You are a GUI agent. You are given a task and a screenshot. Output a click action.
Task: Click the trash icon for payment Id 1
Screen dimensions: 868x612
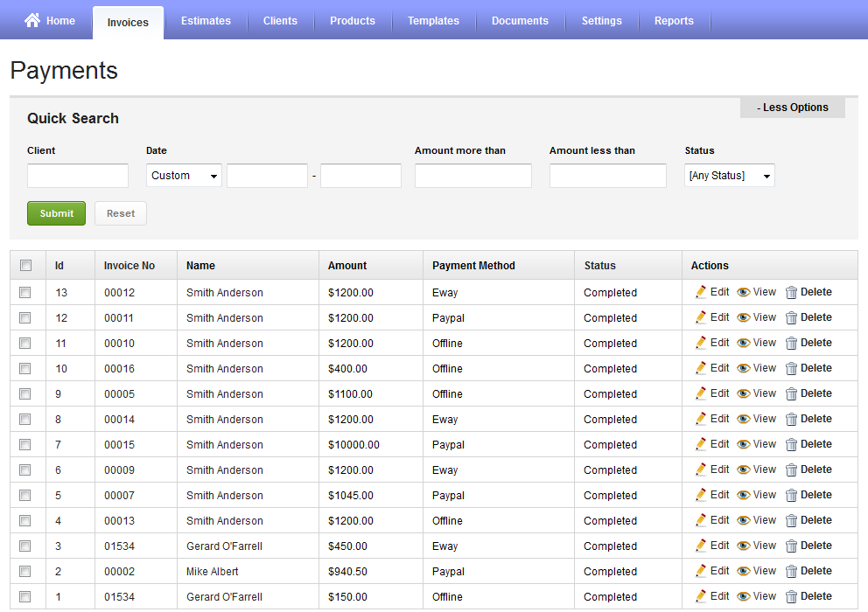(x=791, y=597)
